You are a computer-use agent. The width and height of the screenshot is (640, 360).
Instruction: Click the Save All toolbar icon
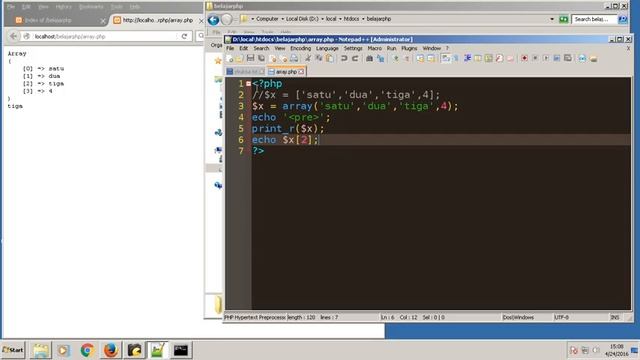[x=261, y=58]
